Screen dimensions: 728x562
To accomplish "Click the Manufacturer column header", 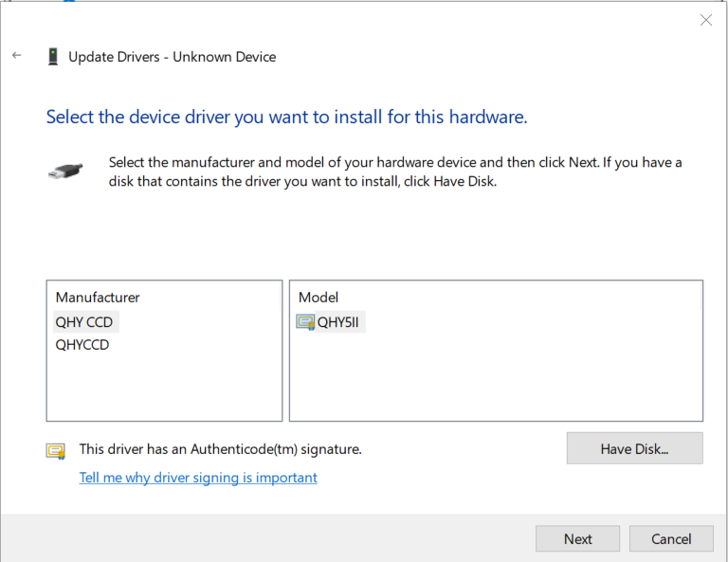I will pos(98,298).
